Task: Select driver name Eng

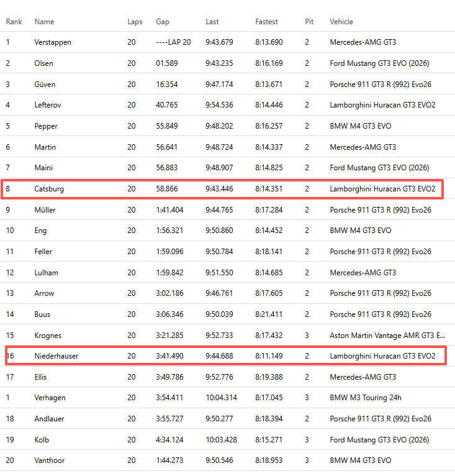Action: click(x=40, y=231)
